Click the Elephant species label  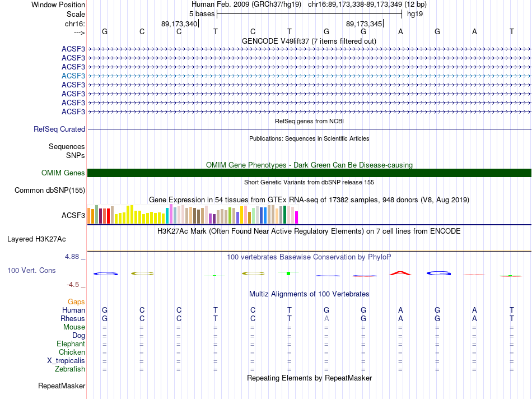(x=71, y=344)
